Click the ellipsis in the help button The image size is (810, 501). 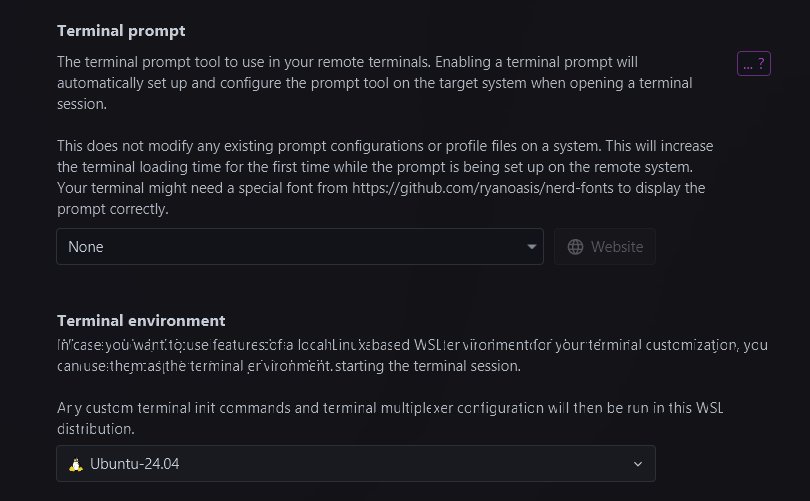pos(748,64)
